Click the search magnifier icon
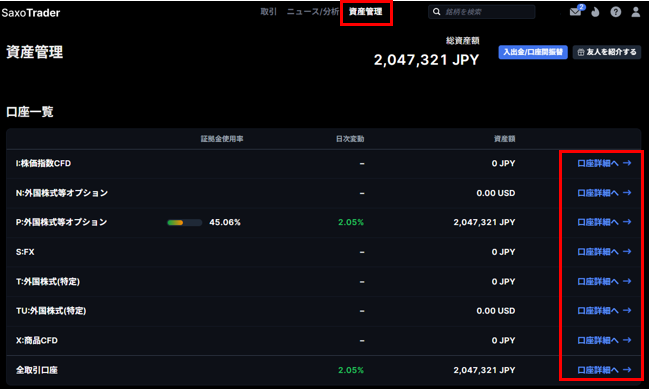 point(436,12)
